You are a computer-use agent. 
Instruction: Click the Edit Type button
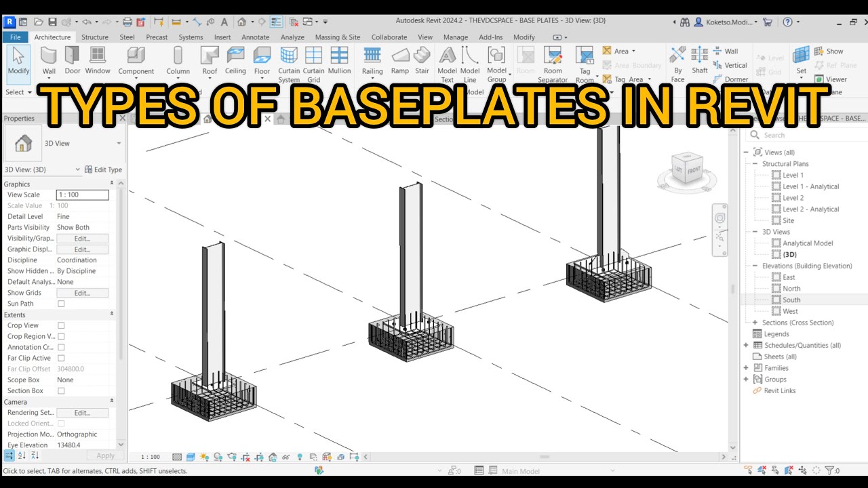104,169
